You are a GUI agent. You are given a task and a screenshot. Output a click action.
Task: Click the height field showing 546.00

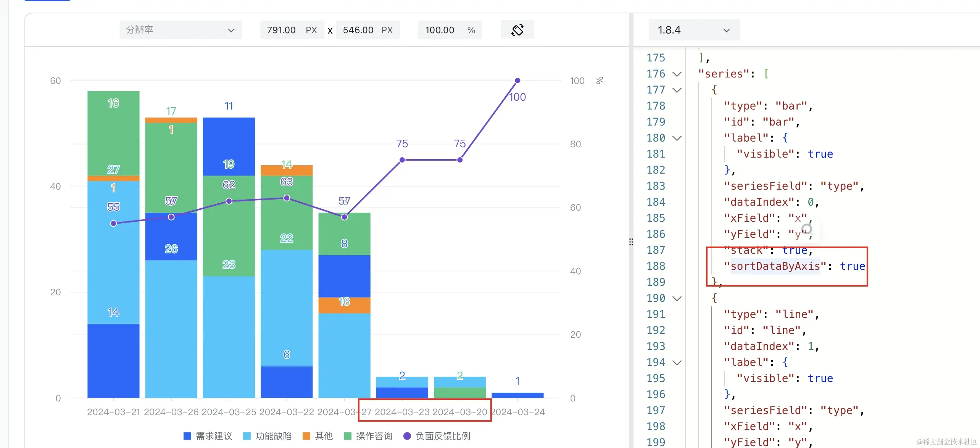[358, 30]
